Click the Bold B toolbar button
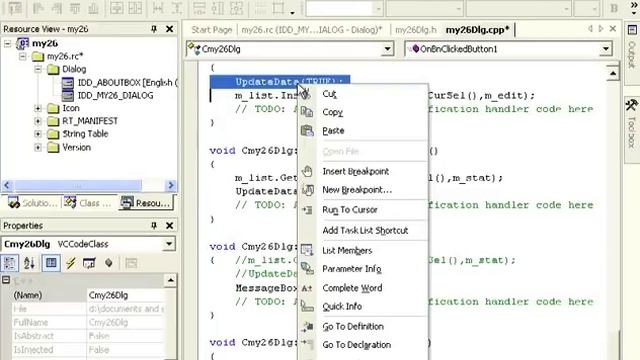This screenshot has width=640, height=360. click(x=614, y=8)
